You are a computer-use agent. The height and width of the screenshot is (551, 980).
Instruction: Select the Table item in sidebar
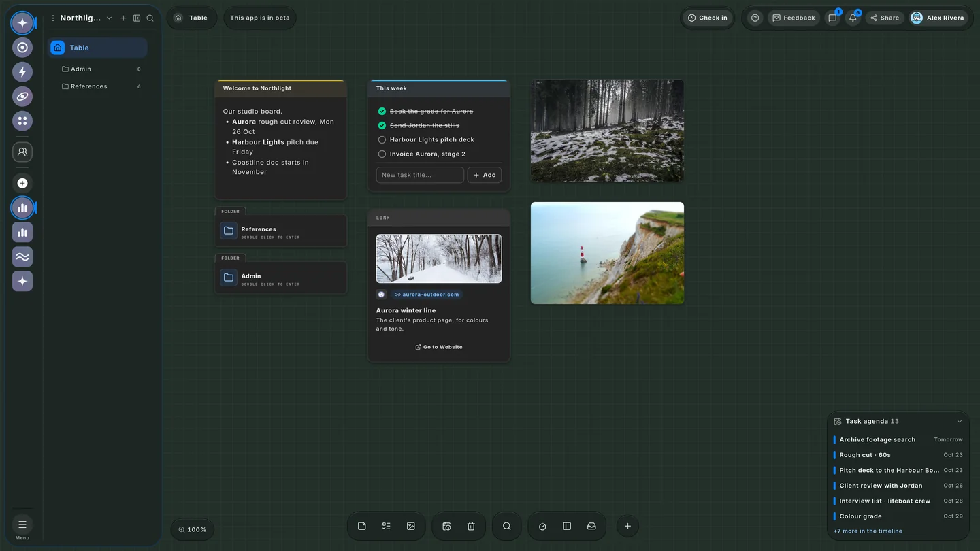click(x=98, y=48)
